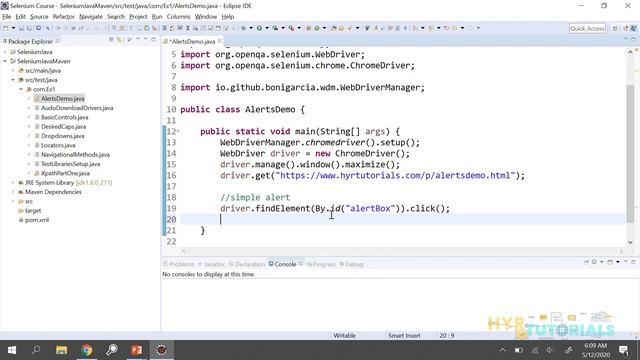
Task: Open the Navigate menu
Action: point(91,17)
